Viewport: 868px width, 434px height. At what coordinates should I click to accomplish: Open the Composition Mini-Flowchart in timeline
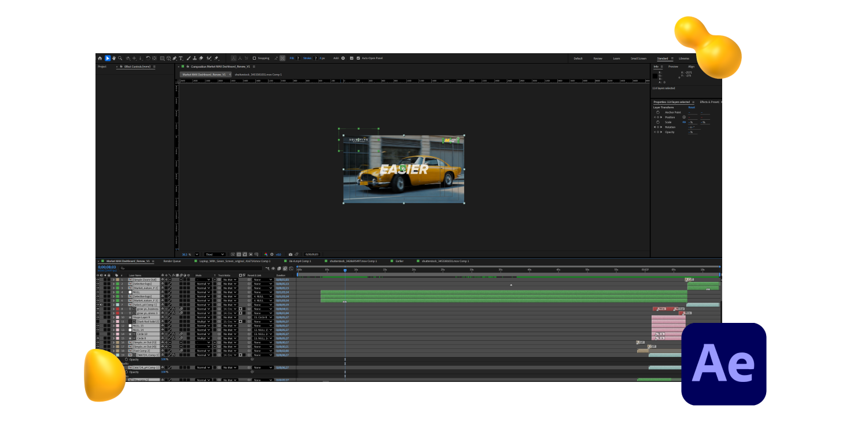(x=268, y=268)
